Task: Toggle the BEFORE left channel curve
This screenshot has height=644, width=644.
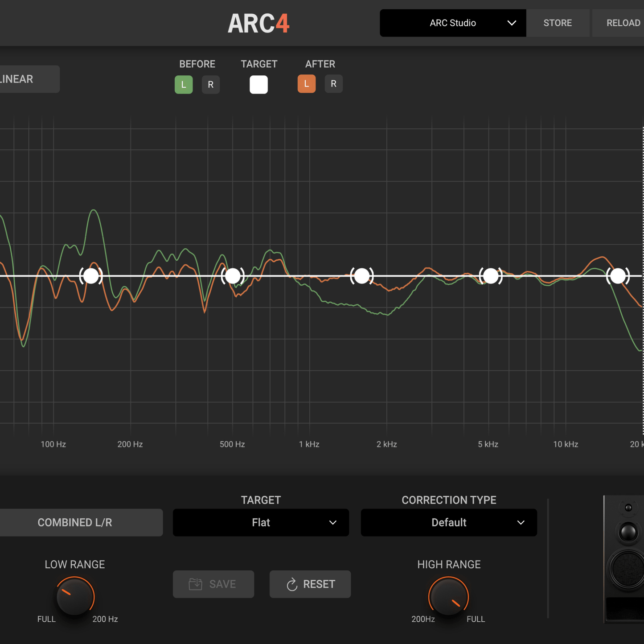Action: coord(184,85)
